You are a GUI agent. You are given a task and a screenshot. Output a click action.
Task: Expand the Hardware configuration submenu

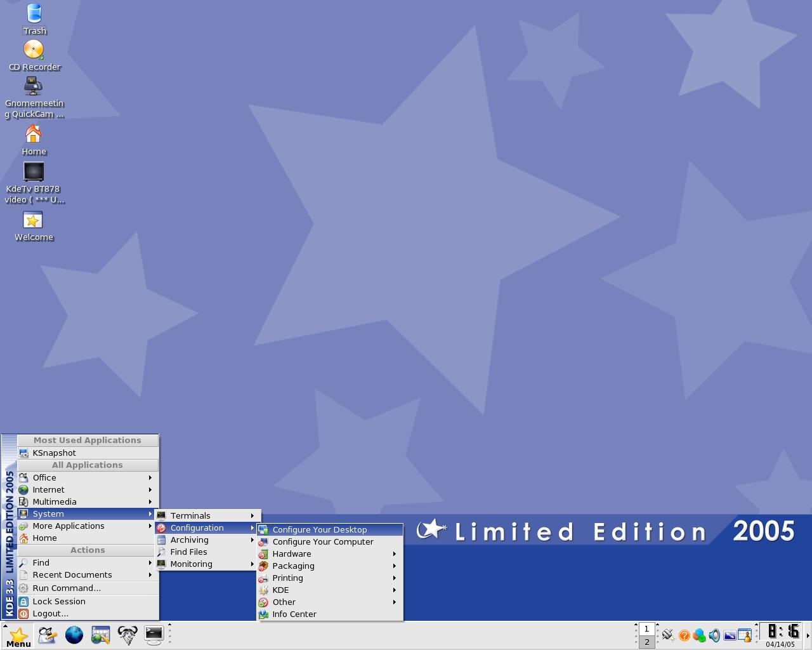(x=330, y=554)
